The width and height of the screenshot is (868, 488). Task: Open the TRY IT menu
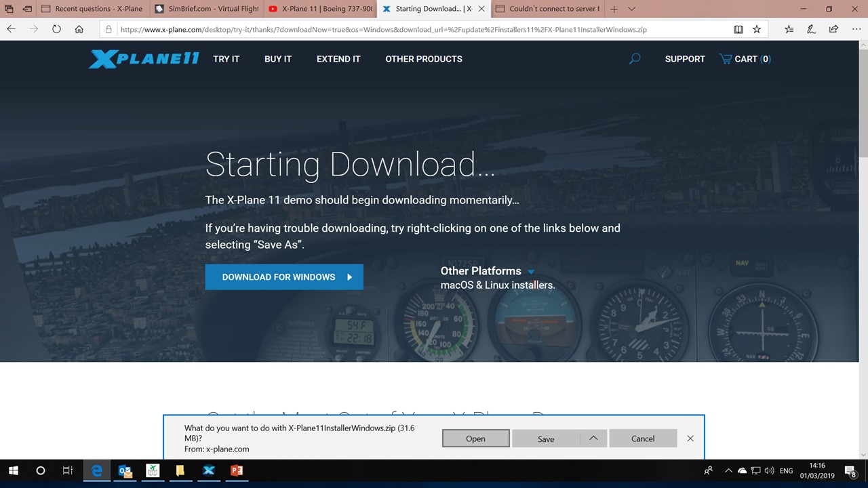[226, 59]
